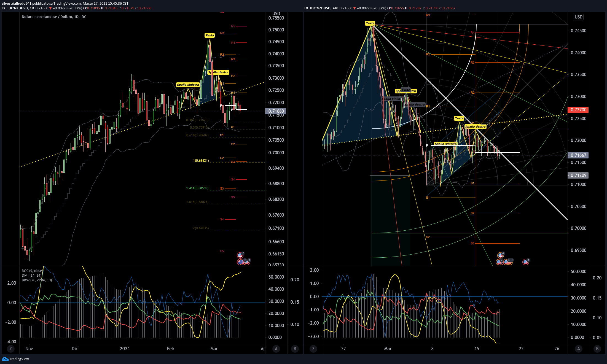The width and height of the screenshot is (607, 364).
Task: Click the TradingView logo icon
Action: coord(5,359)
